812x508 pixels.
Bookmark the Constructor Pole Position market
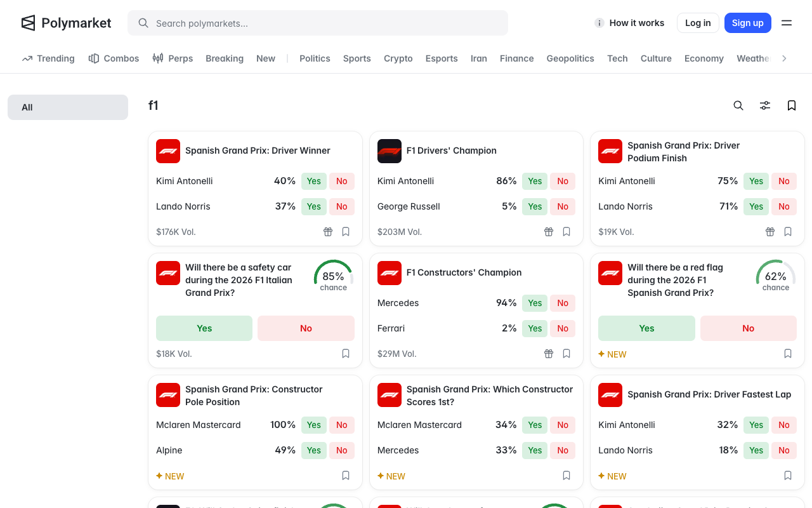click(346, 476)
